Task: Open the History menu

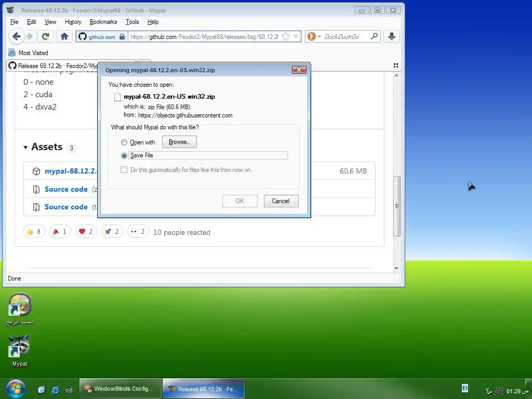Action: [73, 22]
